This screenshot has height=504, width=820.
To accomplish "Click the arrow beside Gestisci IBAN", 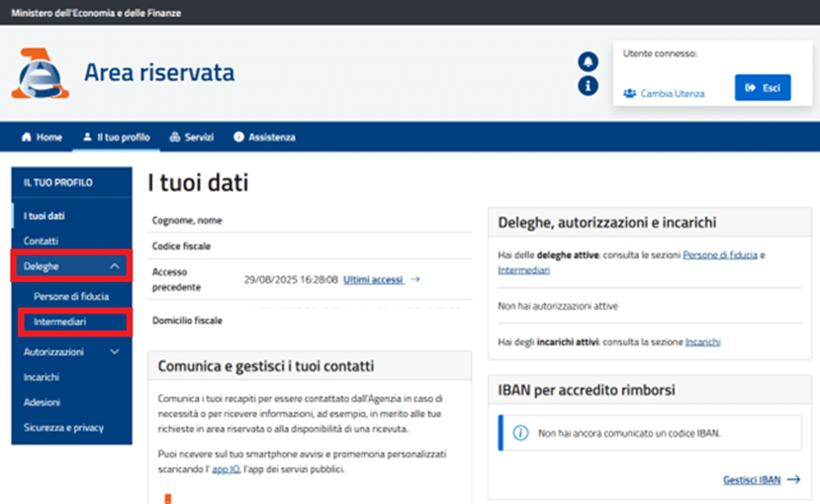I will click(x=793, y=480).
